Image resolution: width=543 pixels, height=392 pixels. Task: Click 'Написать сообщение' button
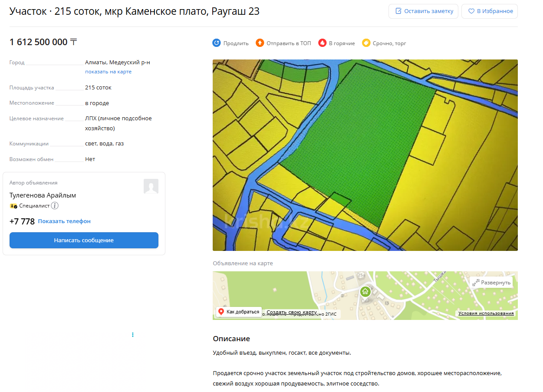84,240
